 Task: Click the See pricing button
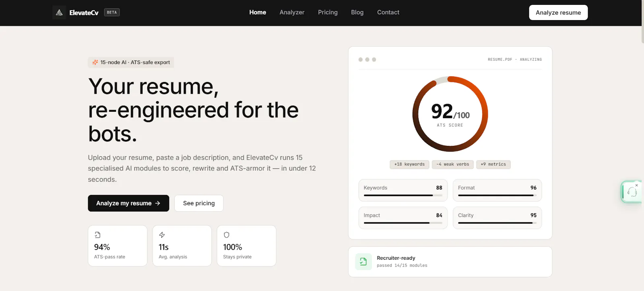[199, 203]
